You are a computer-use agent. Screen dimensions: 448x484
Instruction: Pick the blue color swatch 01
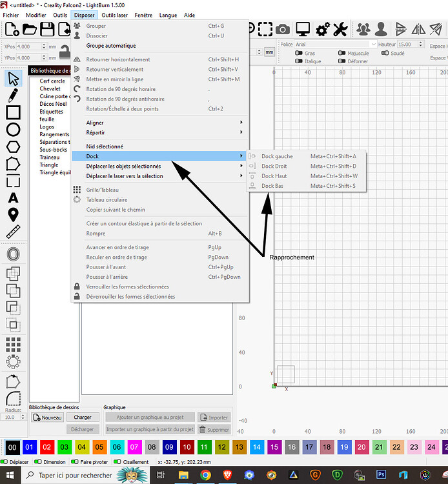(29, 447)
